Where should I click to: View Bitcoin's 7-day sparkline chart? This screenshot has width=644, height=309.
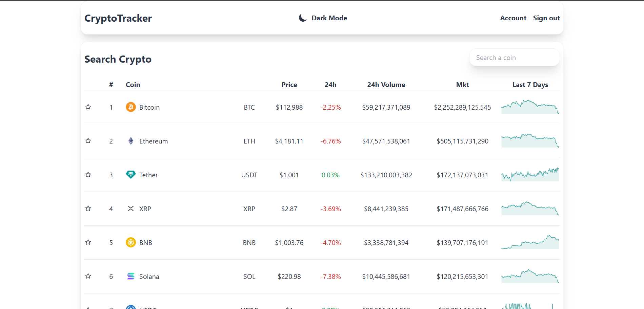click(530, 107)
